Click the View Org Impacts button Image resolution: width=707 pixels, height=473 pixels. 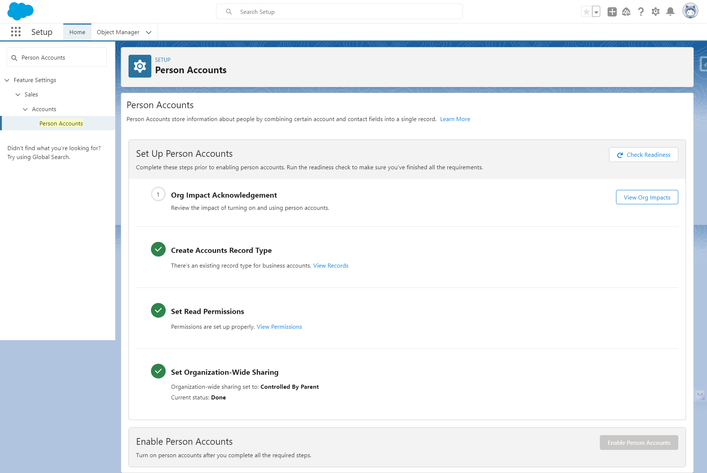[x=646, y=197]
